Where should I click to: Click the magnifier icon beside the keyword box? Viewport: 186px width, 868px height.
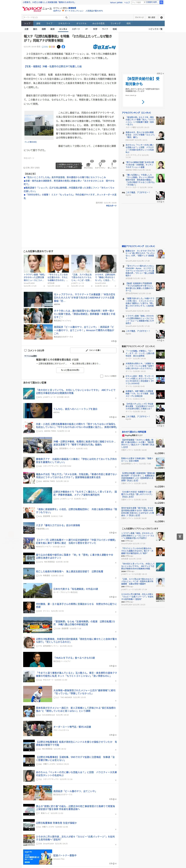[x=66, y=18]
